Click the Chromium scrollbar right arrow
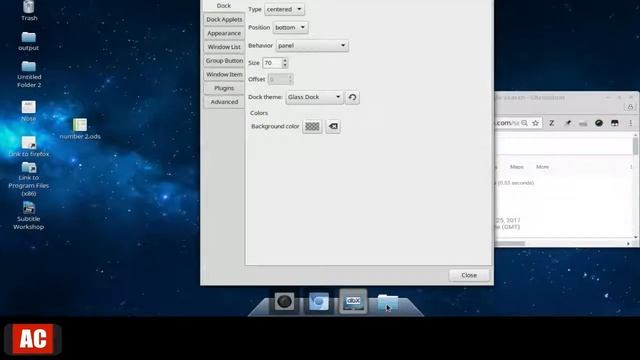The height and width of the screenshot is (360, 640). click(x=628, y=243)
